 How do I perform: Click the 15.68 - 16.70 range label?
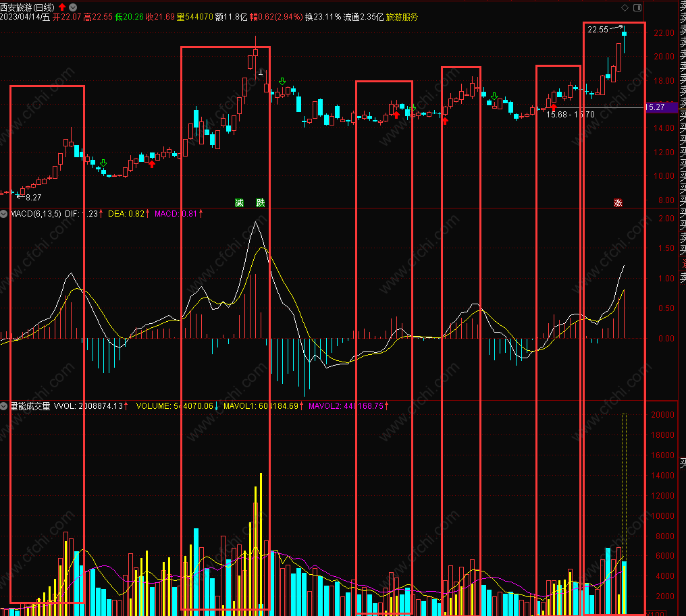tap(571, 115)
